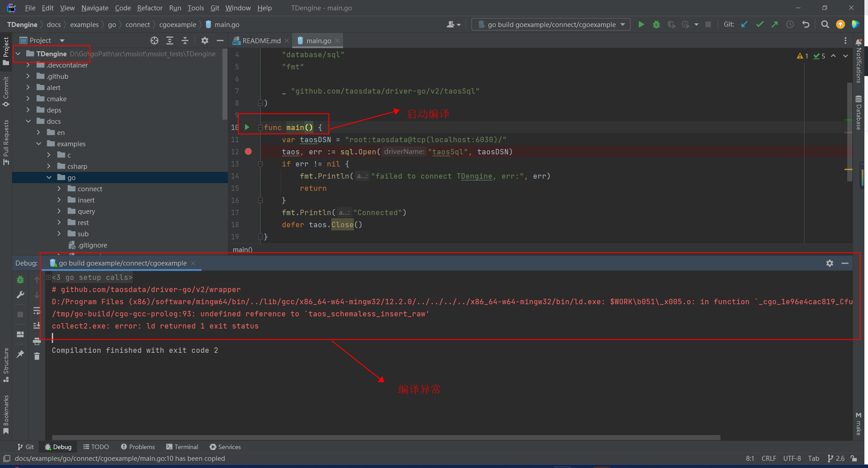Open the Refactor menu
The height and width of the screenshot is (468, 868).
pyautogui.click(x=150, y=8)
